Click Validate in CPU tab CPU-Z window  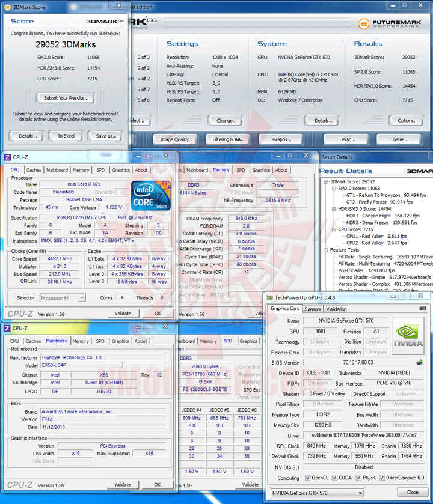(x=123, y=314)
